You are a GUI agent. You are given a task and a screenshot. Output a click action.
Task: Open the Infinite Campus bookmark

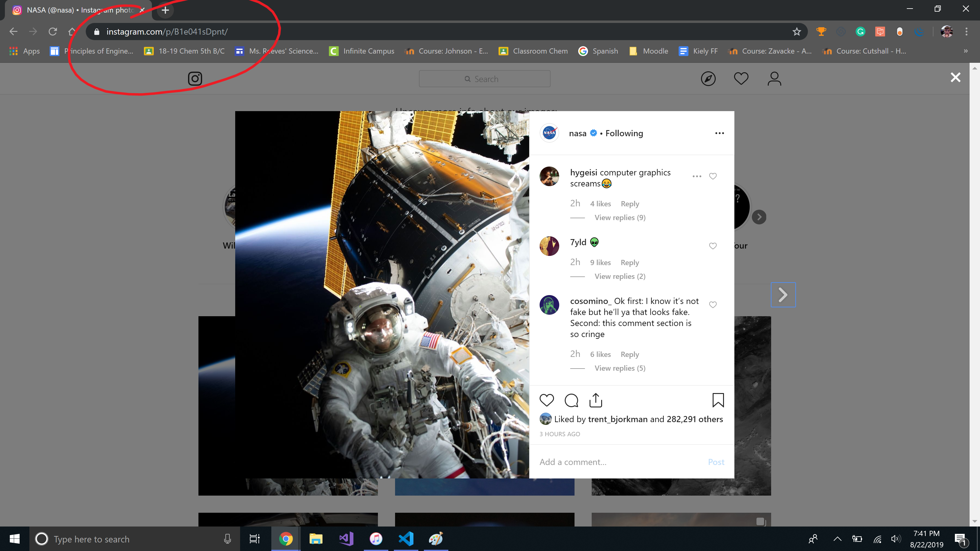(362, 51)
